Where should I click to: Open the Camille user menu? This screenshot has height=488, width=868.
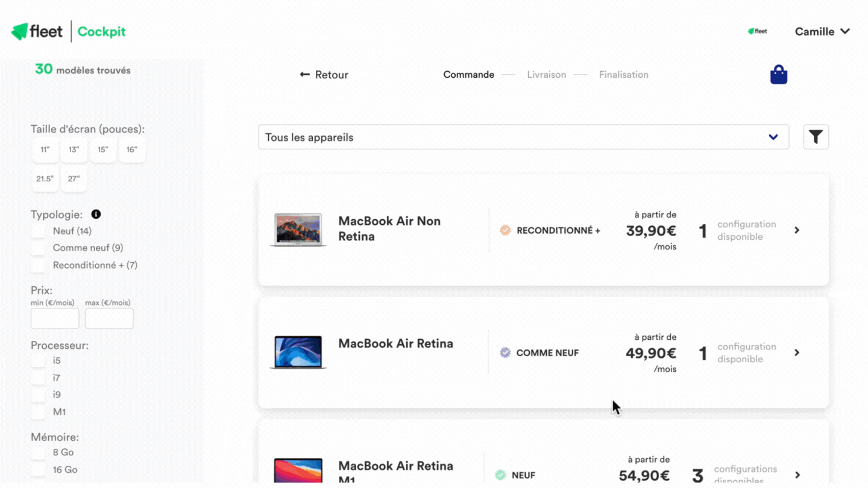822,31
